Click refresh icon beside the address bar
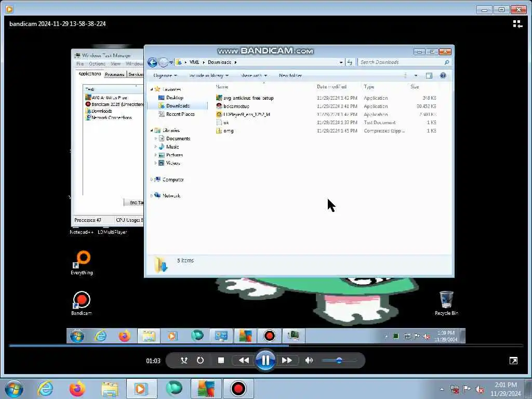This screenshot has height=399, width=532. pyautogui.click(x=350, y=62)
